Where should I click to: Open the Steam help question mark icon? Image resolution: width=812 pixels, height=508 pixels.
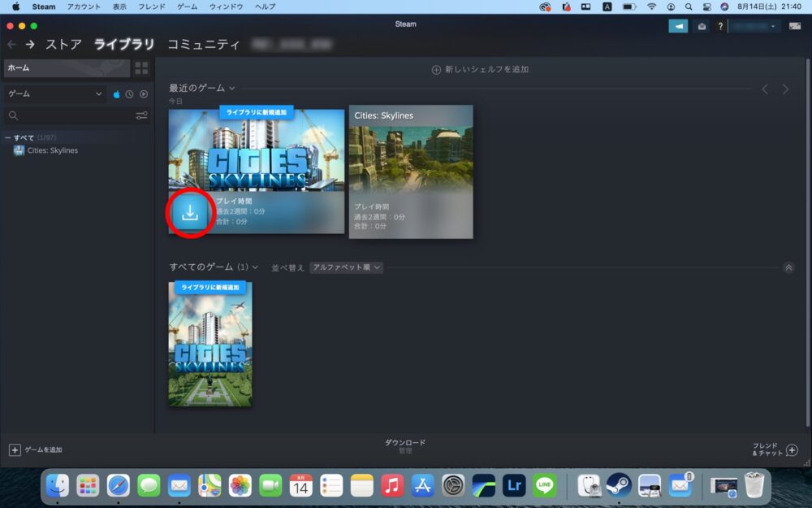coord(719,26)
